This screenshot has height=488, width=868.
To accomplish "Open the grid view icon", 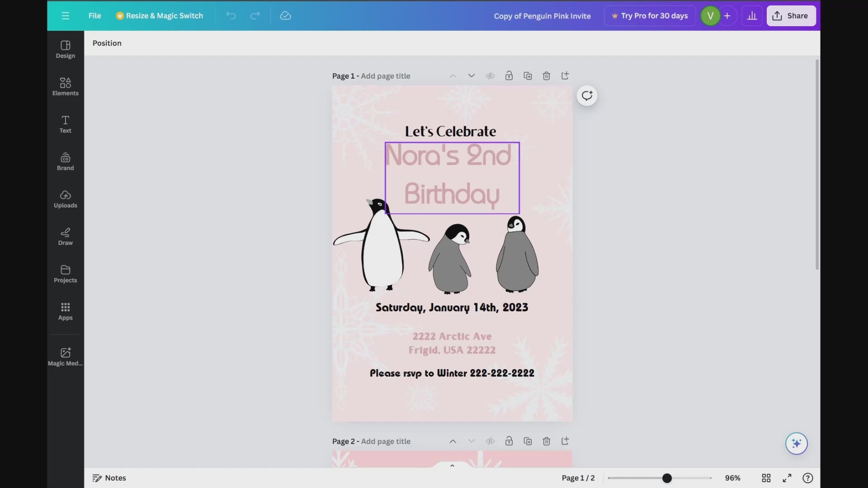I will pos(766,478).
